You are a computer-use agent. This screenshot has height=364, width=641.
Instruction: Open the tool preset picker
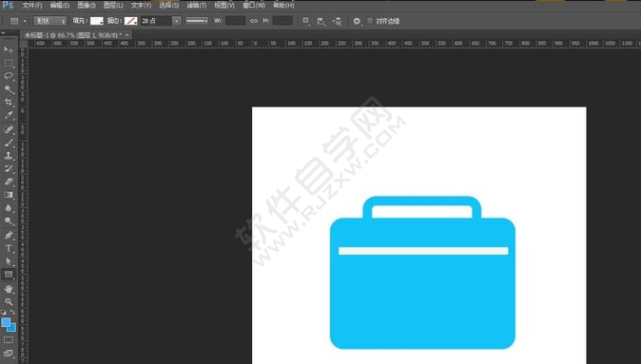pyautogui.click(x=17, y=21)
